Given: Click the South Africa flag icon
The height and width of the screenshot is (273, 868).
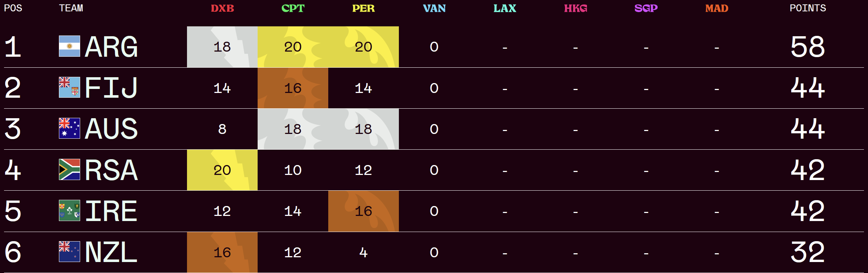Looking at the screenshot, I should coord(70,169).
